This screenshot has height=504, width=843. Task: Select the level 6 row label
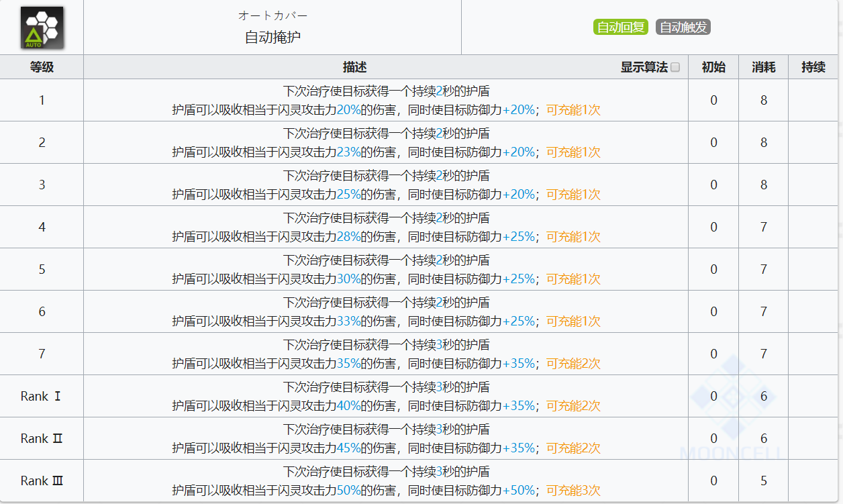click(x=42, y=312)
